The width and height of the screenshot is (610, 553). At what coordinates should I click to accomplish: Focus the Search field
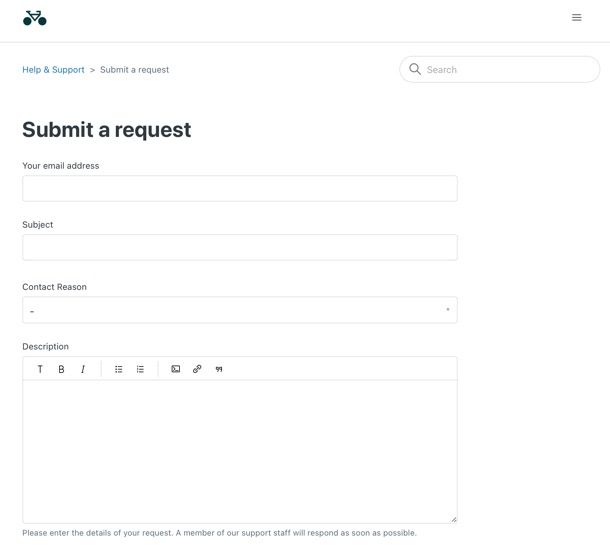click(500, 69)
